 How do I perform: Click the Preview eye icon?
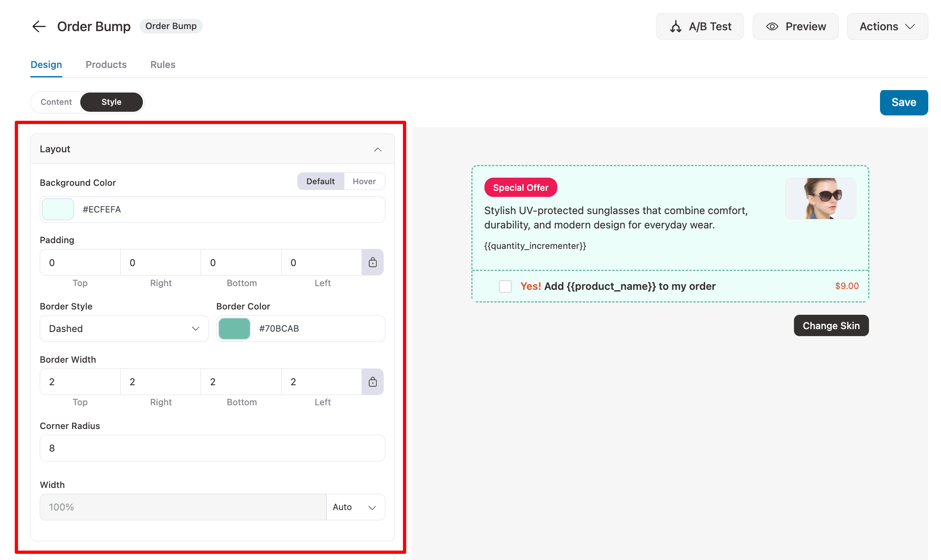[x=772, y=27]
